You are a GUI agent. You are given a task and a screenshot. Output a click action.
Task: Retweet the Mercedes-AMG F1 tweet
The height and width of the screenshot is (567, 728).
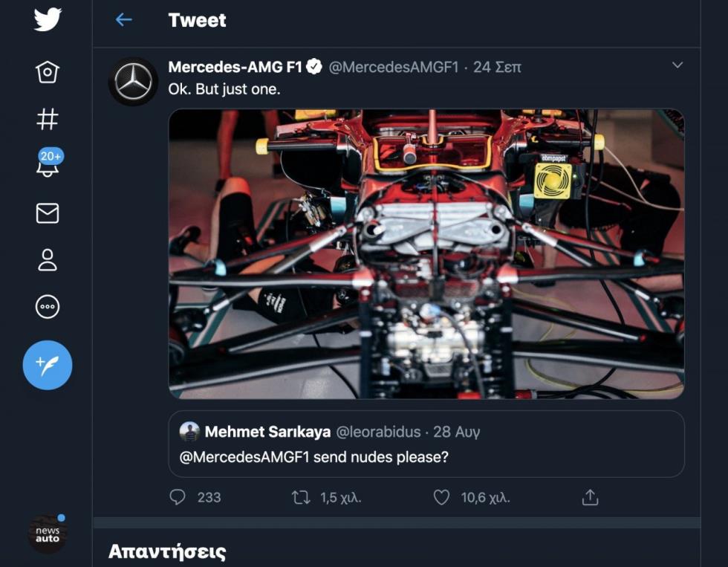(x=301, y=497)
